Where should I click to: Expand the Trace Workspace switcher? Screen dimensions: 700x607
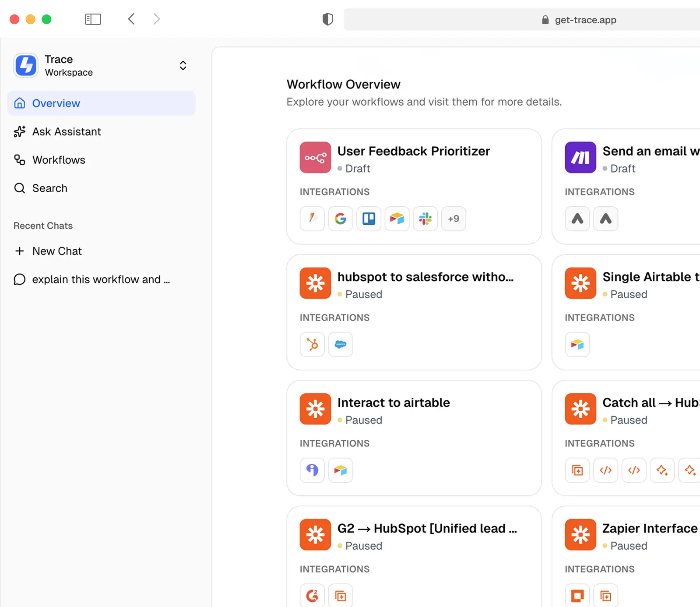[x=183, y=66]
